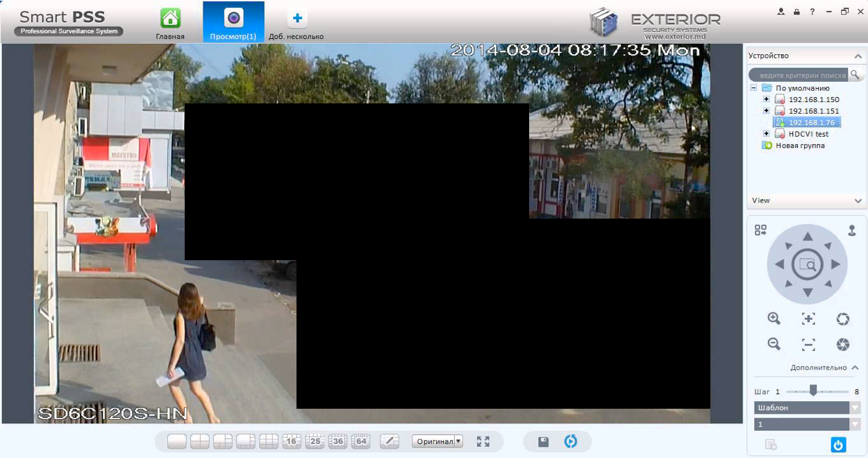Click focus minus icon

[808, 344]
